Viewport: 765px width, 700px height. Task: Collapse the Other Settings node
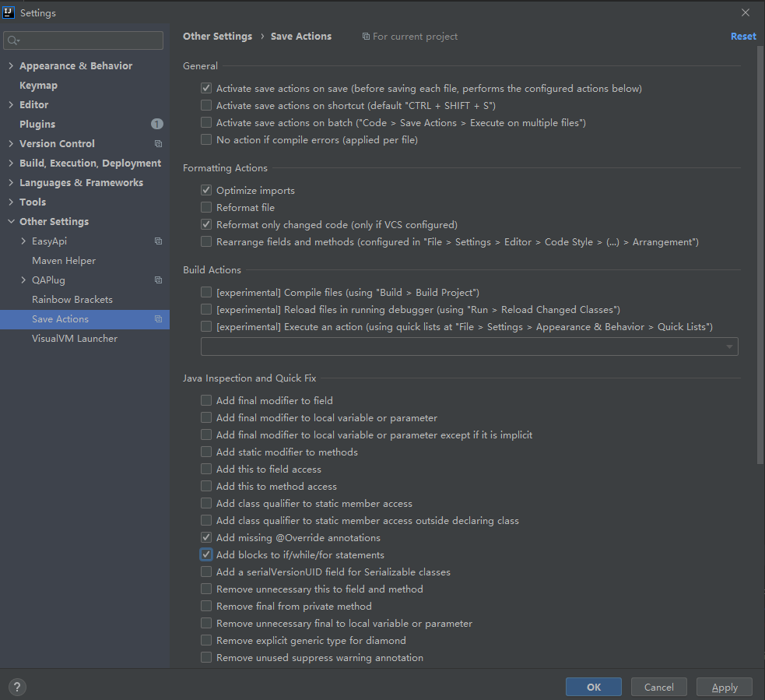[x=11, y=222]
